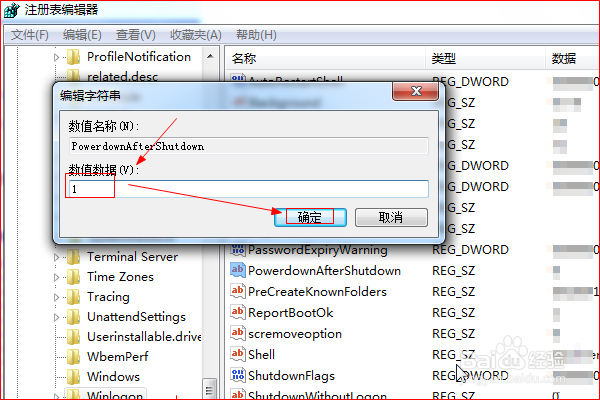
Task: Click the Shell string value icon
Action: (x=238, y=354)
